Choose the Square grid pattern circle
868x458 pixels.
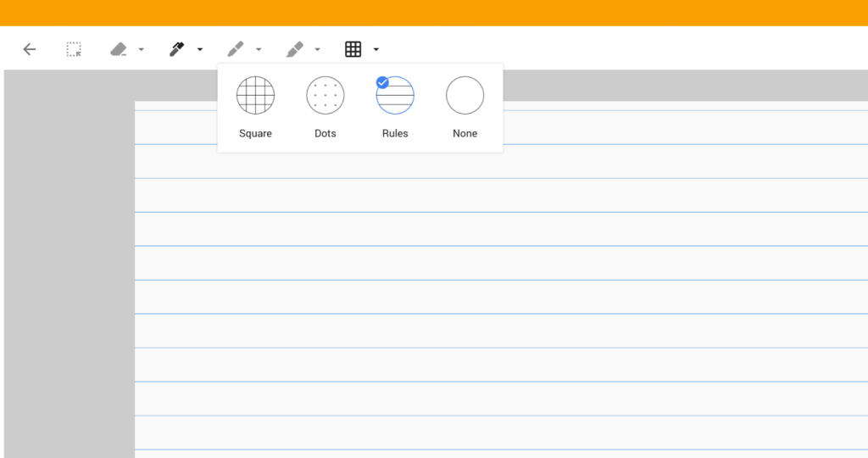coord(255,95)
